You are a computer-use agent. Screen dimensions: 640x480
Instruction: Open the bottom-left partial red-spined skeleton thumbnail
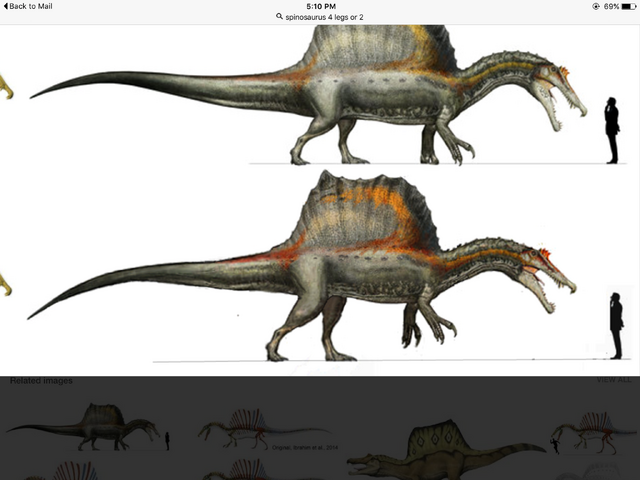point(61,471)
